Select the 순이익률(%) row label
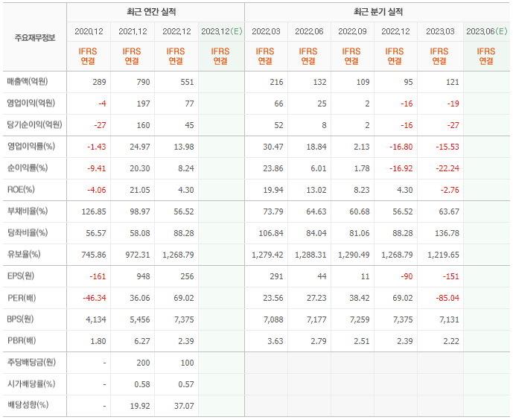The height and width of the screenshot is (420, 513). click(28, 168)
